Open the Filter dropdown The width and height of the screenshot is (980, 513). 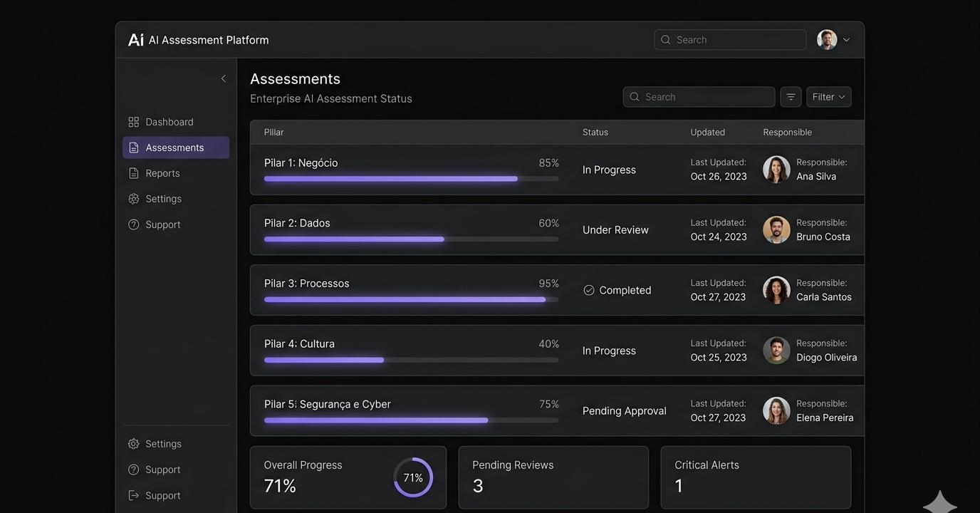pos(829,97)
